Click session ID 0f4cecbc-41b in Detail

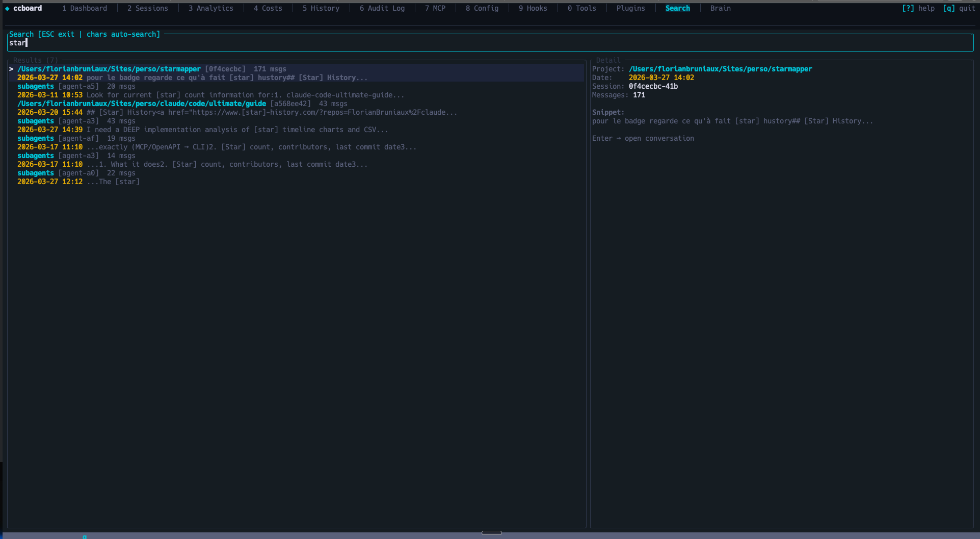tap(653, 86)
